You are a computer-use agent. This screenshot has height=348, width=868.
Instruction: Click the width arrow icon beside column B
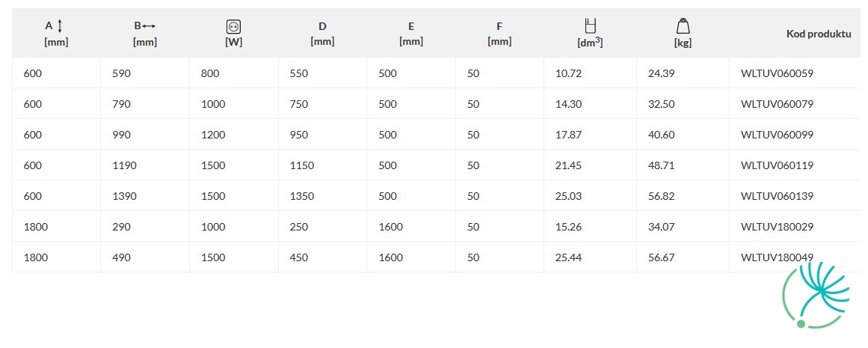[150, 26]
